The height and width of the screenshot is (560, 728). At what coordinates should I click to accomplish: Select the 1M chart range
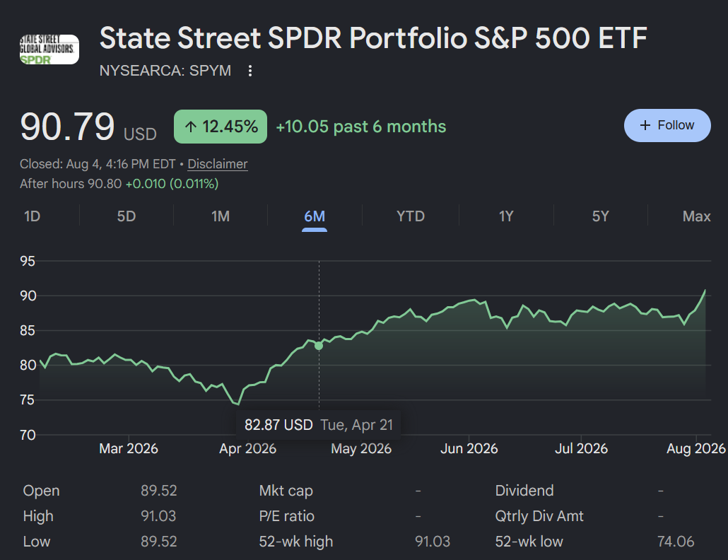pyautogui.click(x=221, y=216)
